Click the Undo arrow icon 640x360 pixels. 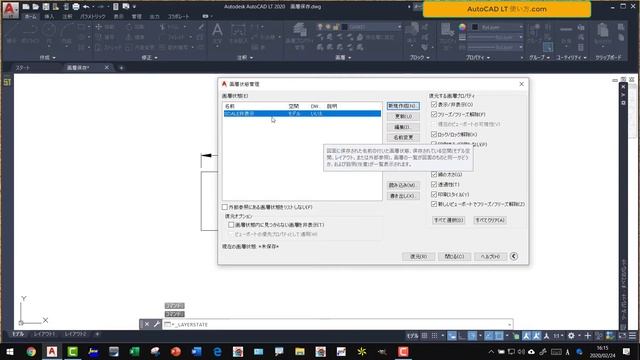[x=86, y=7]
